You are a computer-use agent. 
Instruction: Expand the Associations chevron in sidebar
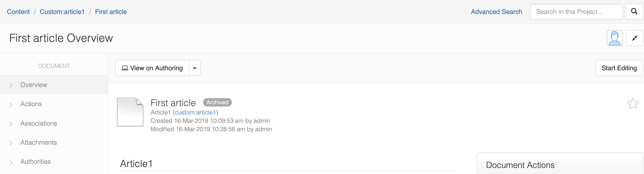coord(11,124)
